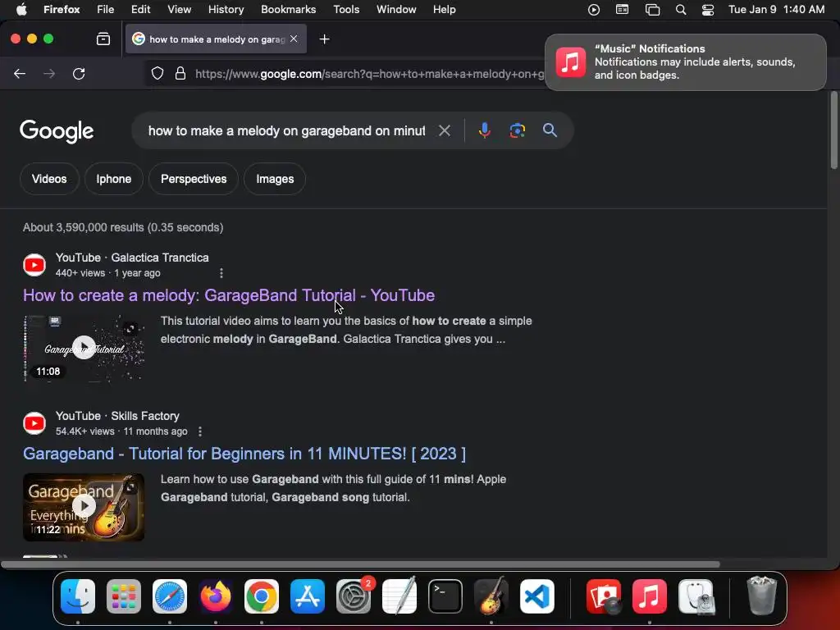Open System Settings from the Dock
Image resolution: width=840 pixels, height=630 pixels.
(x=354, y=596)
